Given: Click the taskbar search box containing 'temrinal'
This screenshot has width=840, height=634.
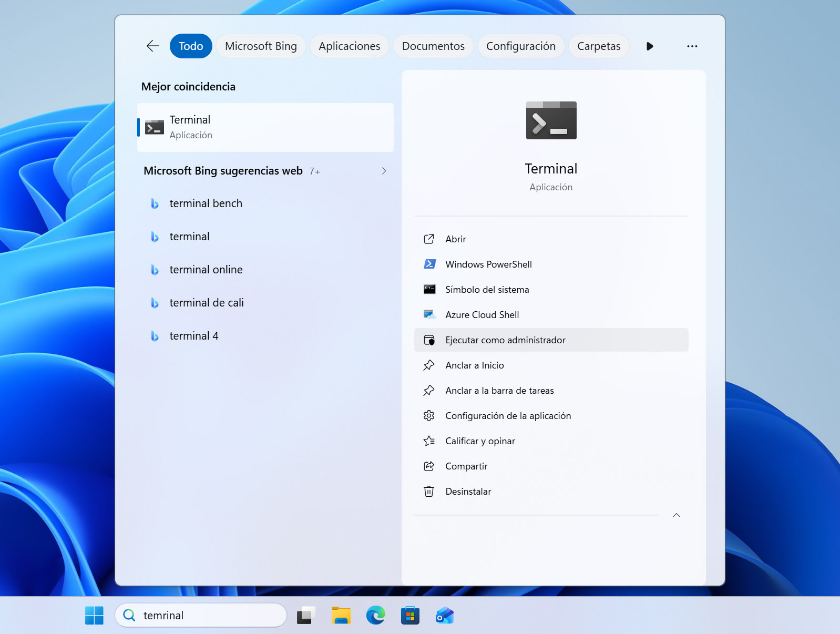Looking at the screenshot, I should tap(201, 616).
